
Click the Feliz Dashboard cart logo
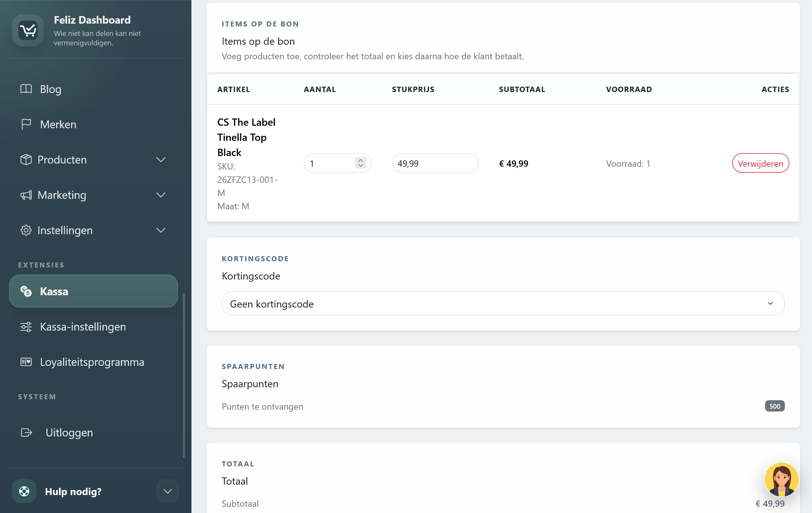(x=28, y=30)
